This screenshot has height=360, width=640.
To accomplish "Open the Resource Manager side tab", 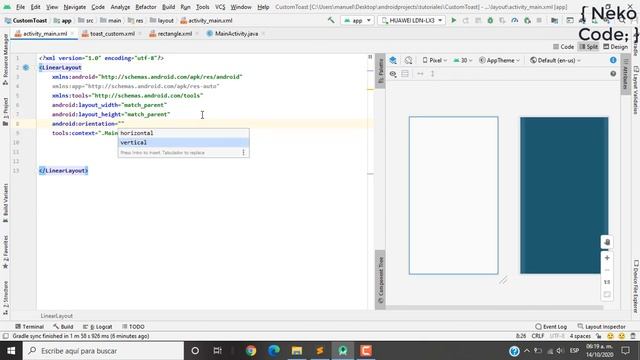I will tap(5, 59).
